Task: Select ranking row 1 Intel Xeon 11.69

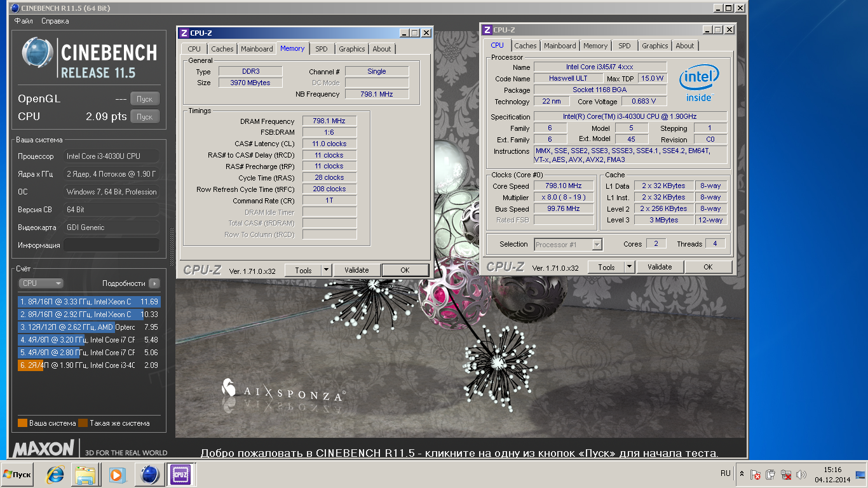Action: (89, 302)
